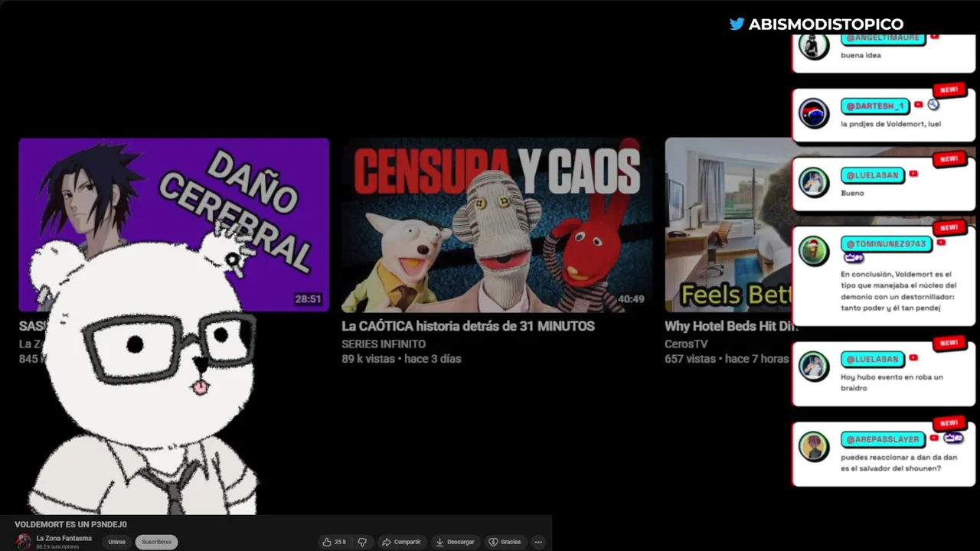The image size is (980, 551).
Task: Click the avatar of @ANGELTIMAURE
Action: pos(814,45)
